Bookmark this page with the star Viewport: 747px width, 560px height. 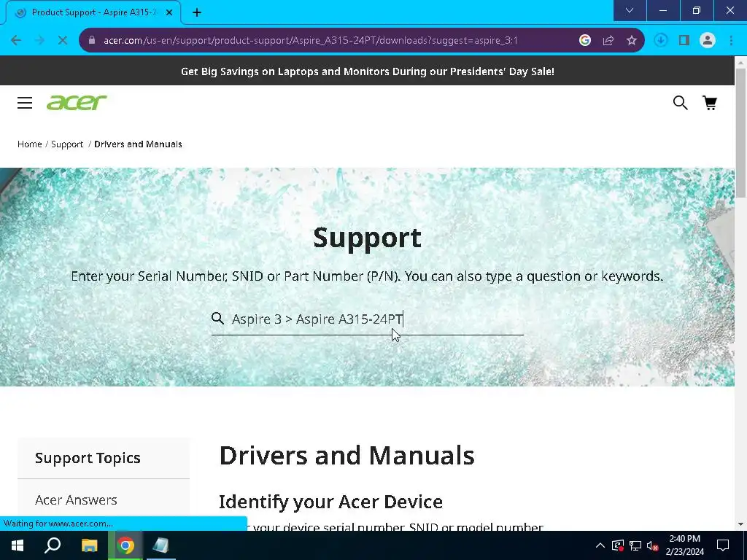[632, 41]
